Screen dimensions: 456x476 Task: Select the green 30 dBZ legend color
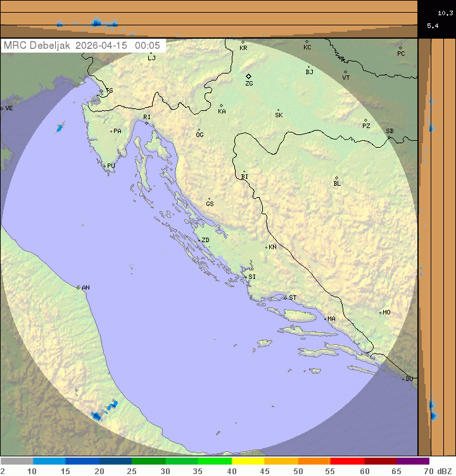[181, 461]
